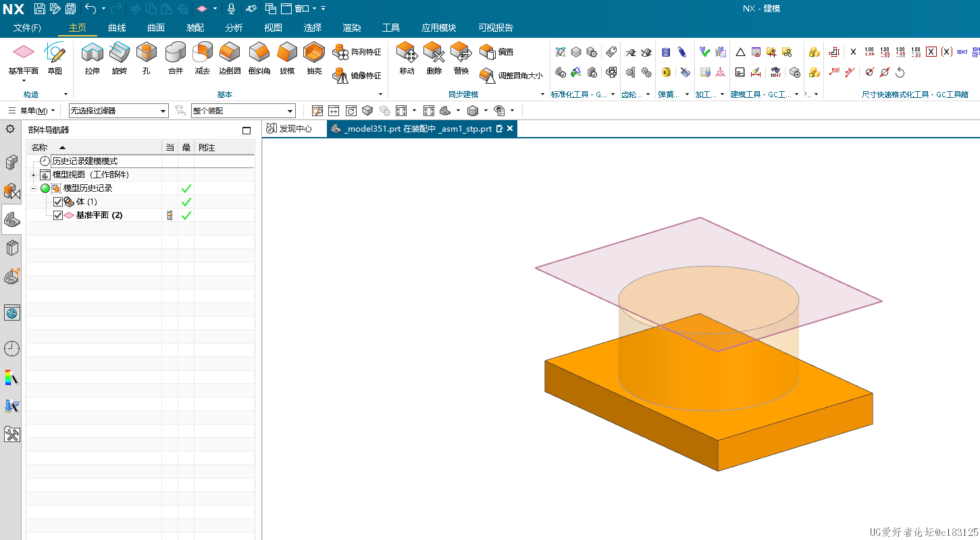The width and height of the screenshot is (980, 540).
Task: Click 移动 (Move Face) synchronous tool
Action: click(407, 58)
